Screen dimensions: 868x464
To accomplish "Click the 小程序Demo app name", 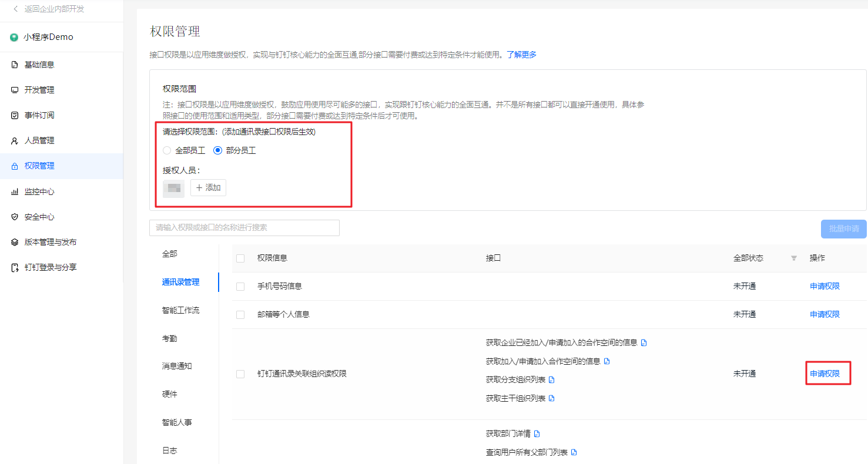I will (x=48, y=37).
